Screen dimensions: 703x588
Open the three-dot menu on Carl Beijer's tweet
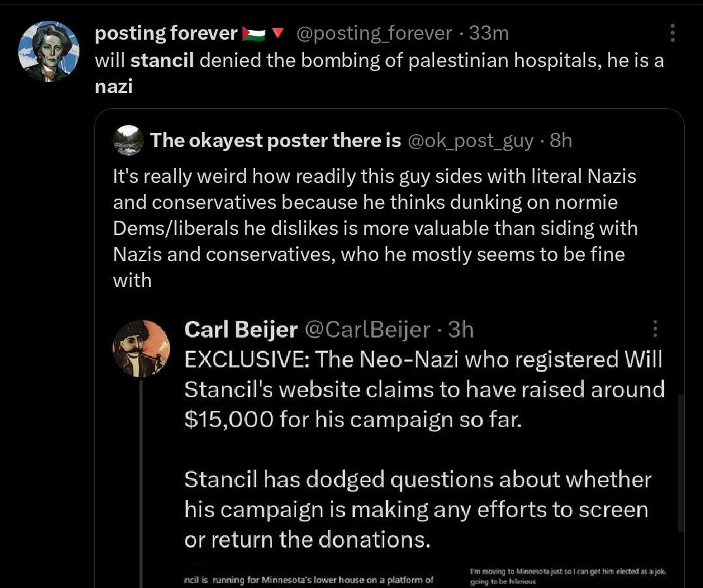655,329
